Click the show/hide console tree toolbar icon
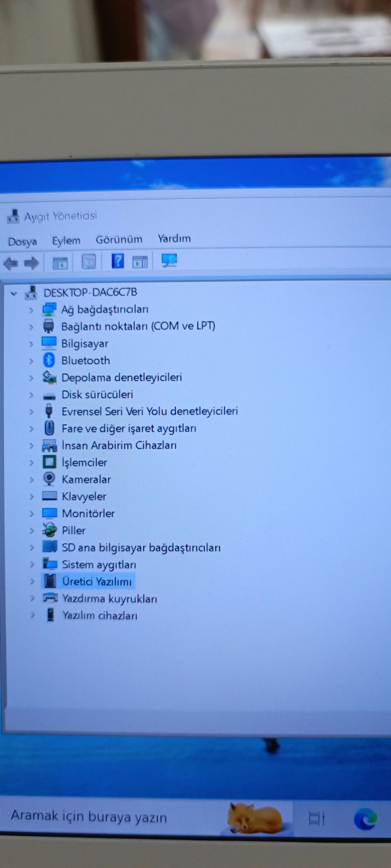 point(60,263)
